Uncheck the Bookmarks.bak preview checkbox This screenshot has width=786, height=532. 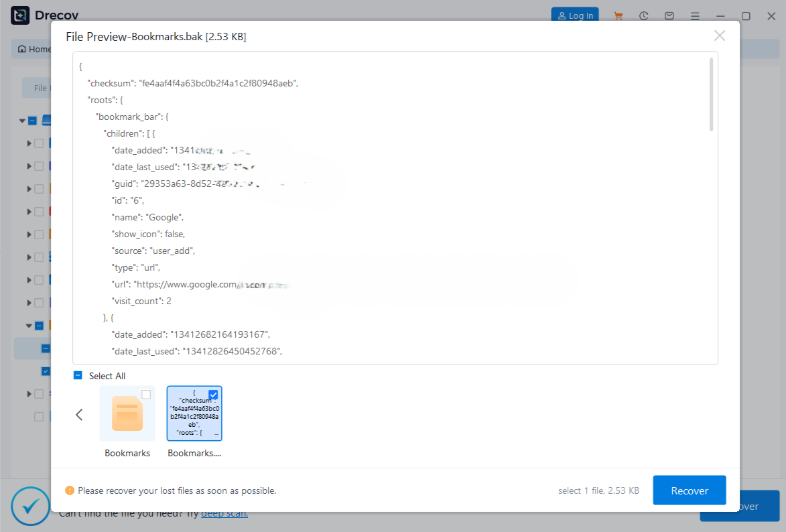213,395
